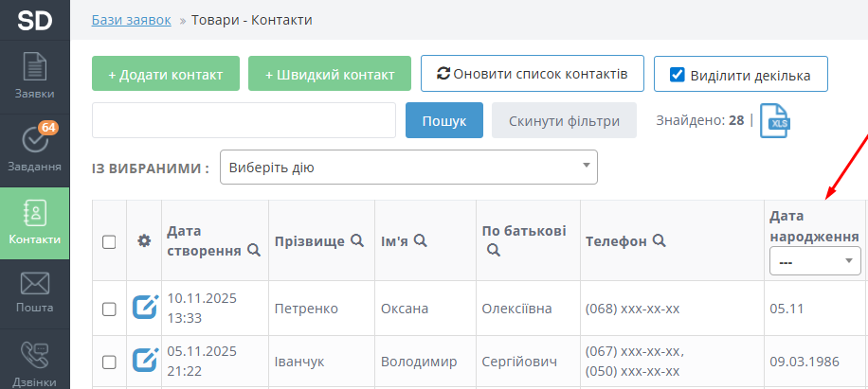Click search icon under По батькові header
Screen dimensions: 868x389
[492, 251]
